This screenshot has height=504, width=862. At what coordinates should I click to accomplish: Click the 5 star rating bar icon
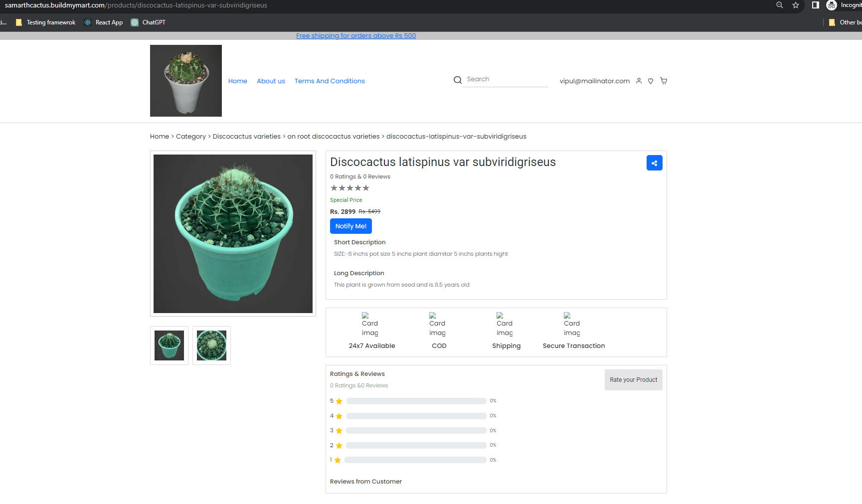pyautogui.click(x=339, y=401)
